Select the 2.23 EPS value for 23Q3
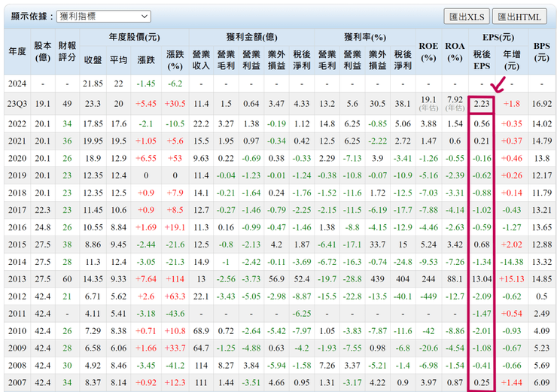 (481, 104)
